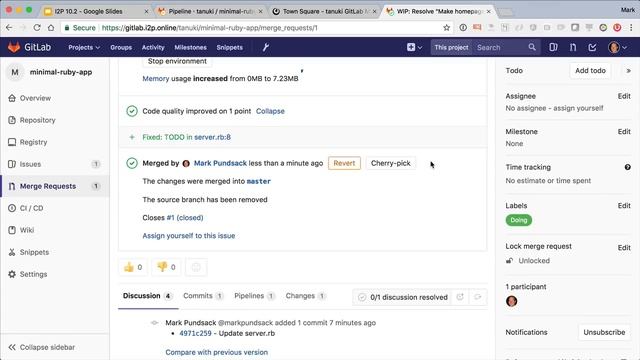Click the Cherry-pick button
640x360 pixels.
tap(391, 163)
